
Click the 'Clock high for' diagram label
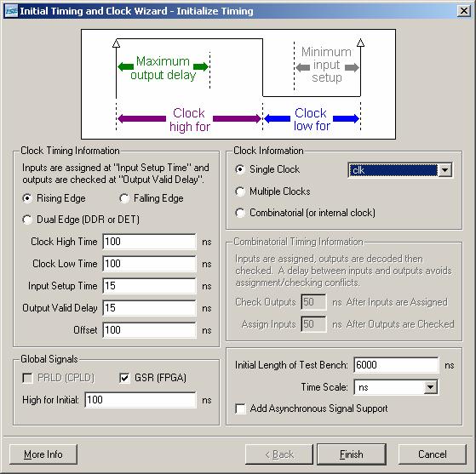pyautogui.click(x=189, y=120)
